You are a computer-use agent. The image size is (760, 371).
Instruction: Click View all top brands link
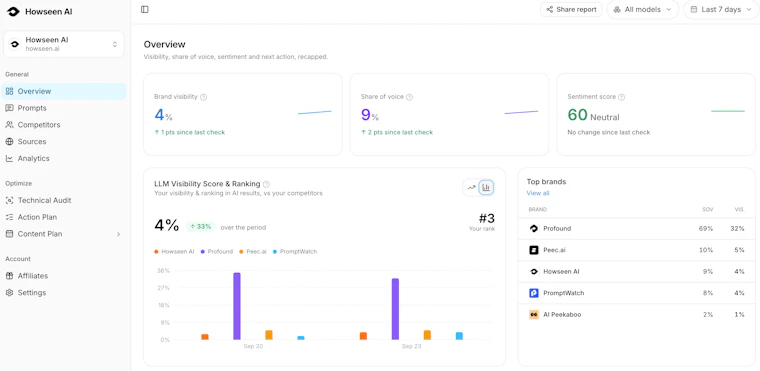(538, 193)
